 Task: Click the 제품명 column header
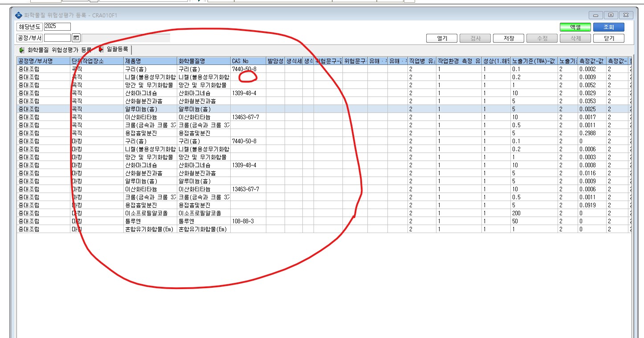click(x=150, y=61)
